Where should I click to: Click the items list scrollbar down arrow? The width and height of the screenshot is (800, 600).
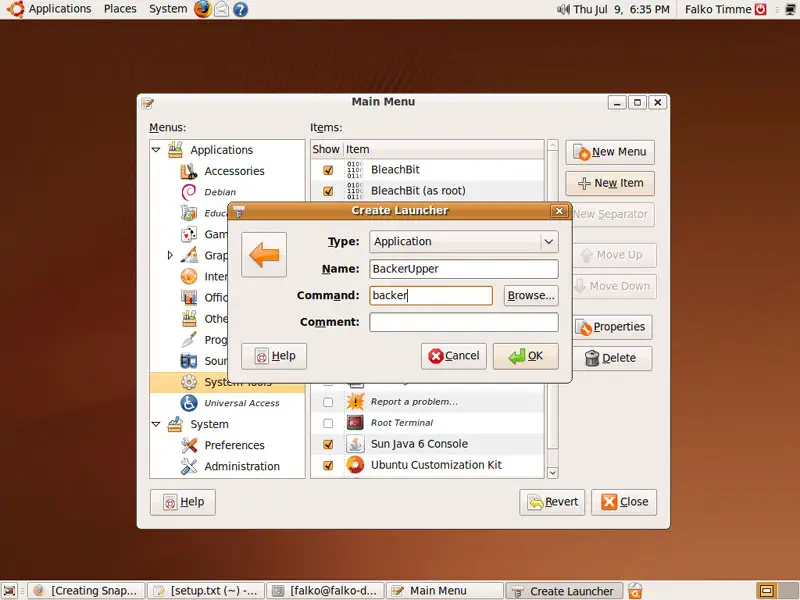click(552, 473)
